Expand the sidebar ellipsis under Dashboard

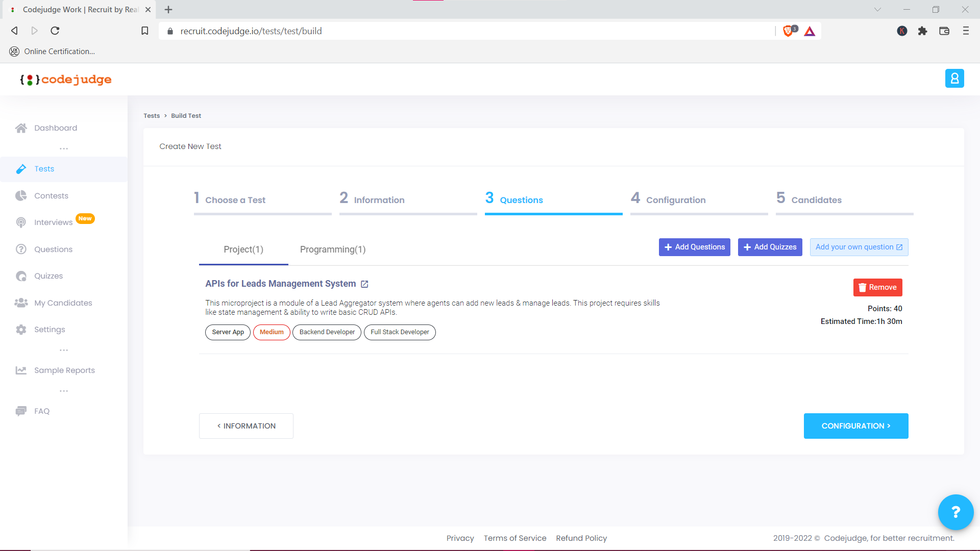[x=63, y=148]
